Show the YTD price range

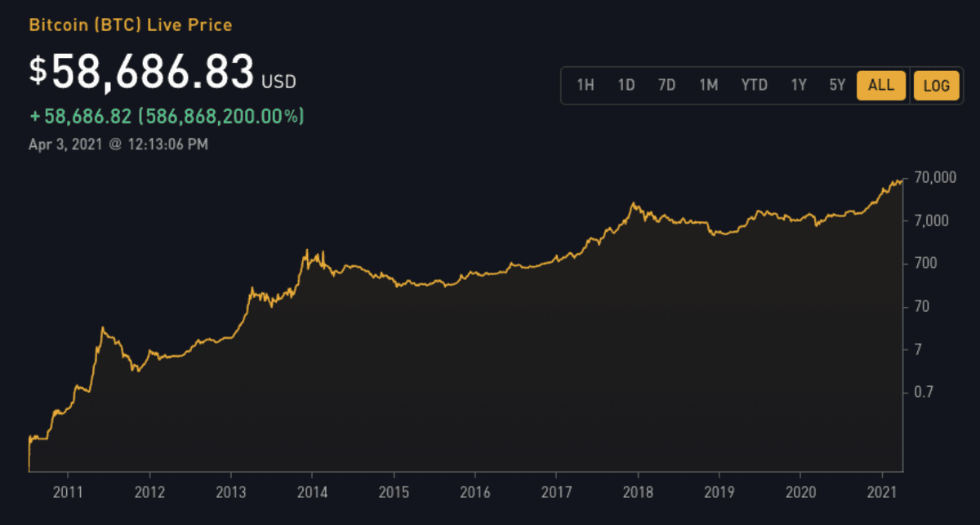(754, 85)
